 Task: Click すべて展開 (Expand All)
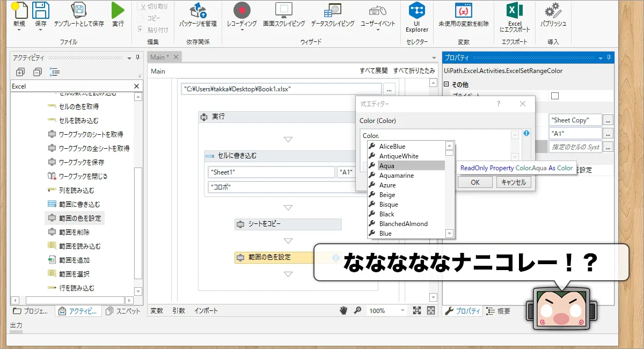click(374, 71)
